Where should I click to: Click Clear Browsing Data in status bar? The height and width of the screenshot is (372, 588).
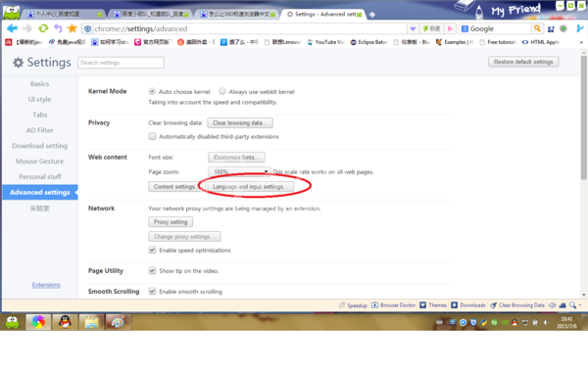pyautogui.click(x=517, y=305)
